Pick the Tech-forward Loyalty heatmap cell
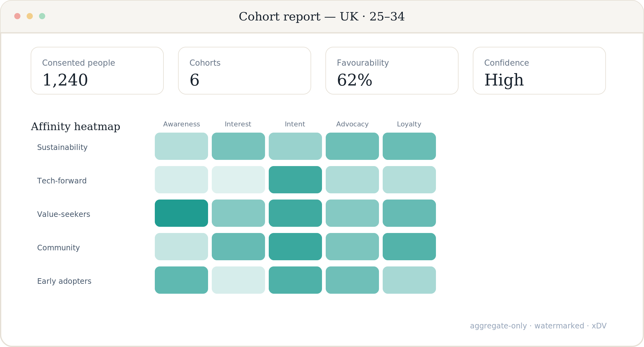The width and height of the screenshot is (644, 347). click(409, 180)
